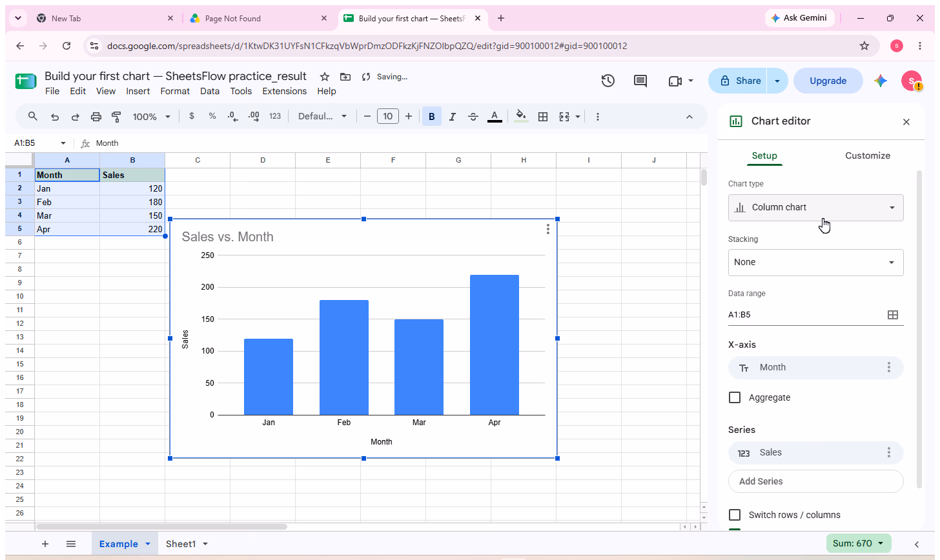
Task: Open more number formats (123)
Action: (275, 117)
